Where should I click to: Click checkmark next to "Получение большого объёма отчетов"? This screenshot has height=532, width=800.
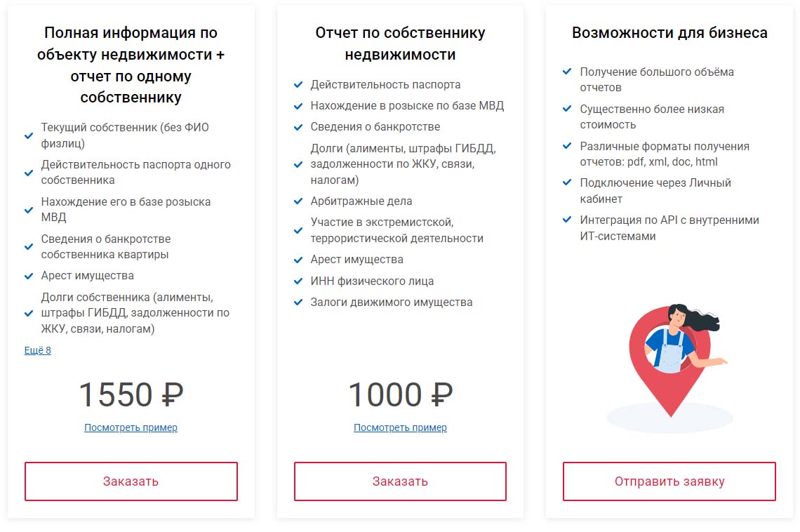point(567,72)
